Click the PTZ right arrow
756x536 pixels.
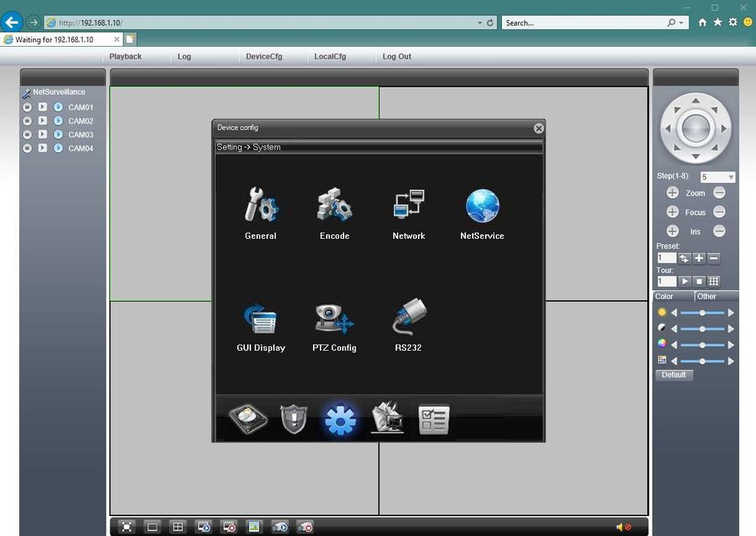point(723,129)
